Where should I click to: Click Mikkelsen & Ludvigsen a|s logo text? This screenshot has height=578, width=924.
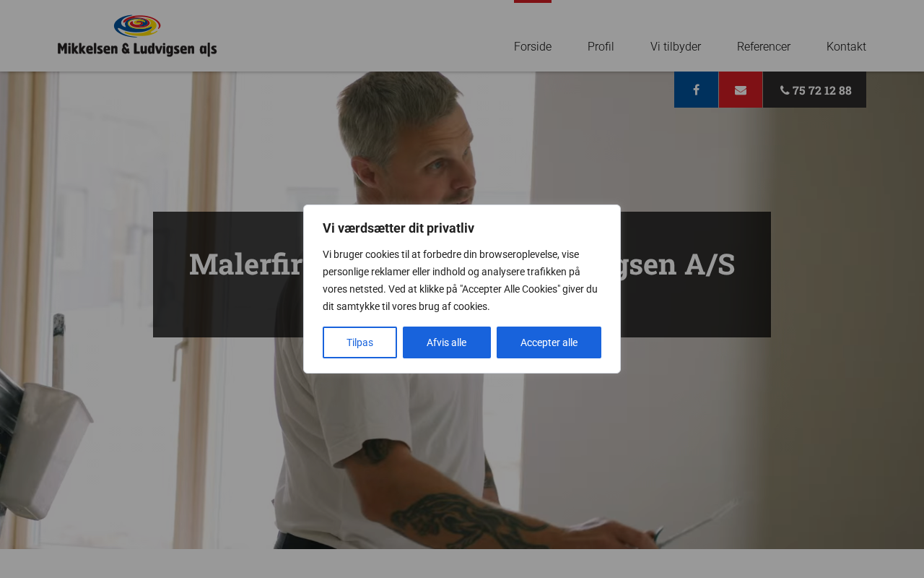click(137, 48)
